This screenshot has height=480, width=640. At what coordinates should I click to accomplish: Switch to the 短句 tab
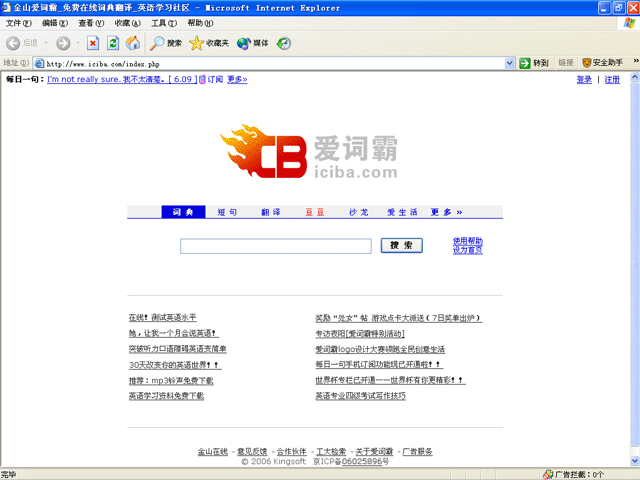coord(227,212)
